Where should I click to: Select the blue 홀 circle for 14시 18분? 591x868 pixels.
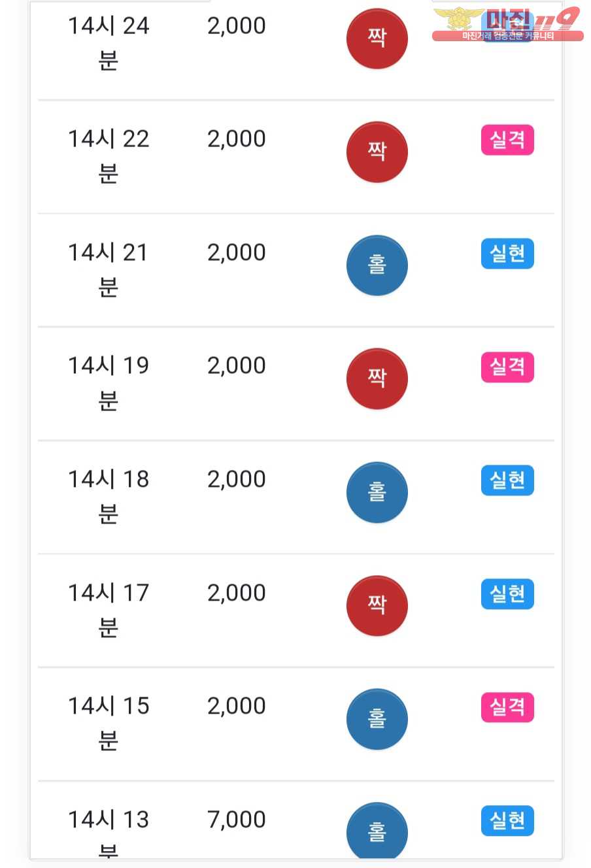[x=377, y=492]
